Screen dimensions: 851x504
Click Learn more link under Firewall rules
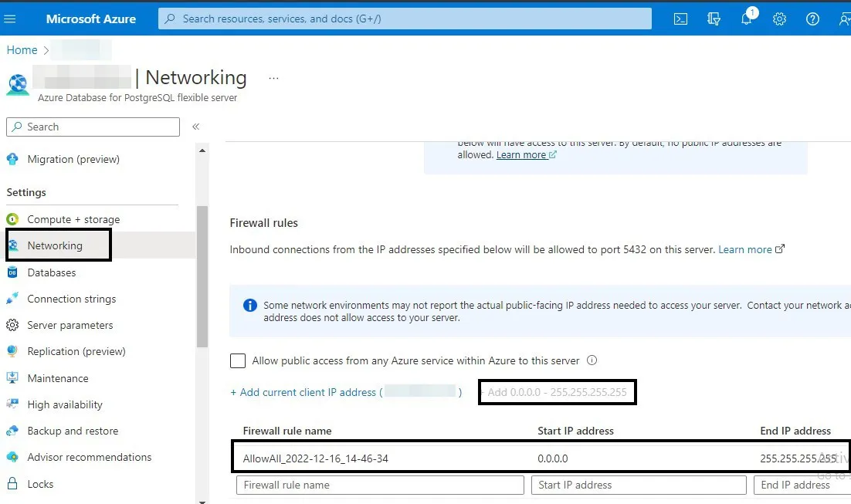point(745,249)
